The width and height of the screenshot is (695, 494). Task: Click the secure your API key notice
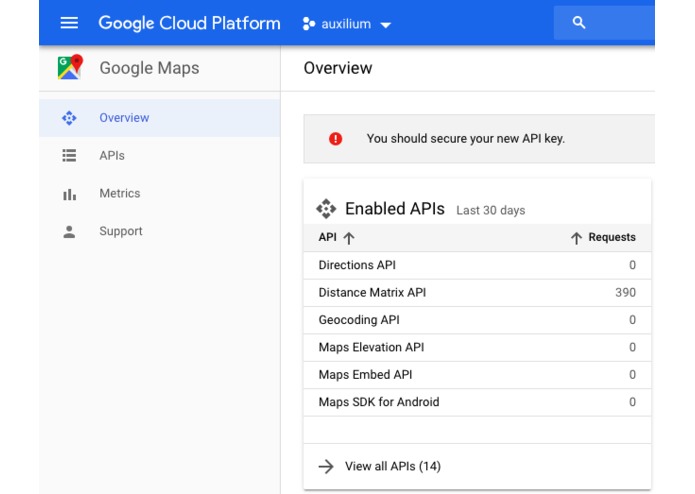point(465,139)
